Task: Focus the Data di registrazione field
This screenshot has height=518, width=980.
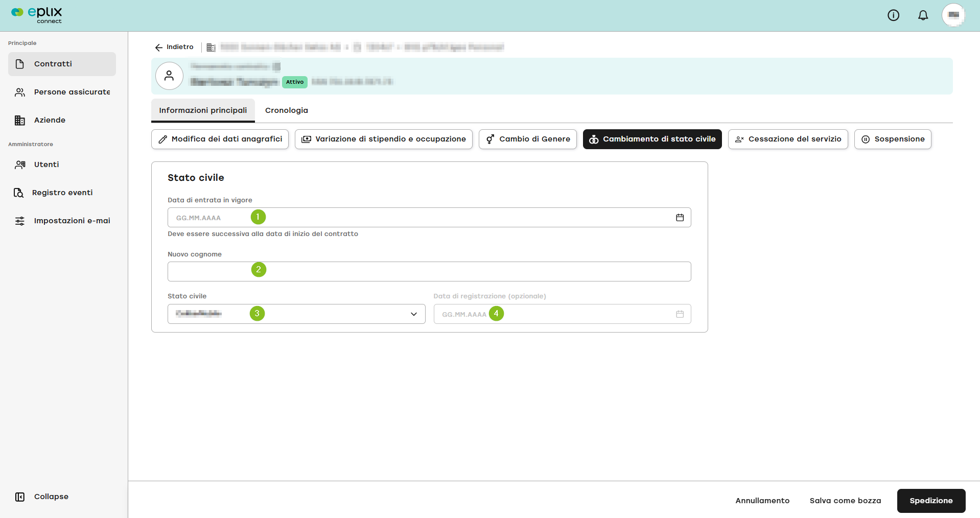Action: 562,314
